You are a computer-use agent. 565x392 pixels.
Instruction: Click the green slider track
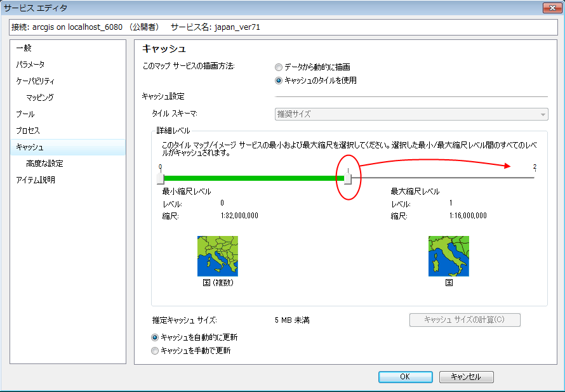click(254, 178)
